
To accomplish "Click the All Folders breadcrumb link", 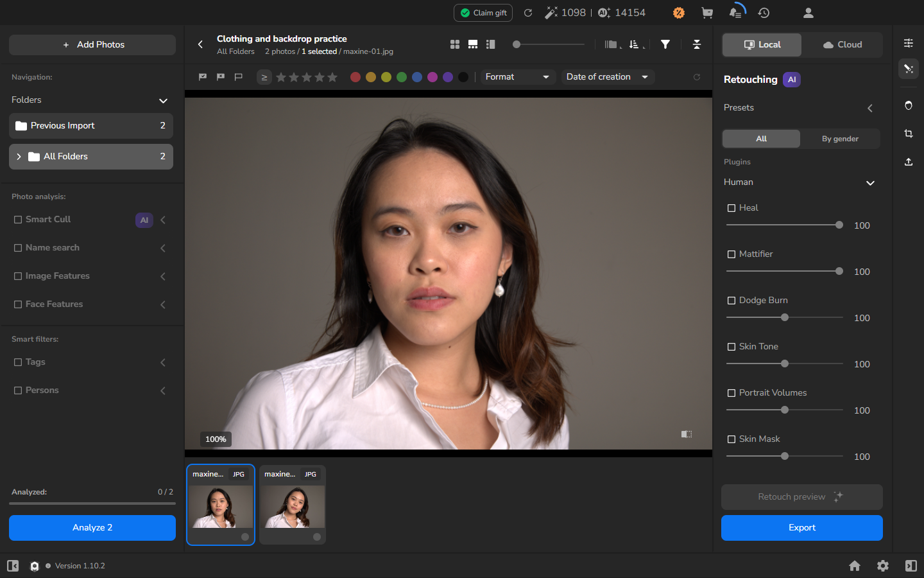I will point(235,52).
